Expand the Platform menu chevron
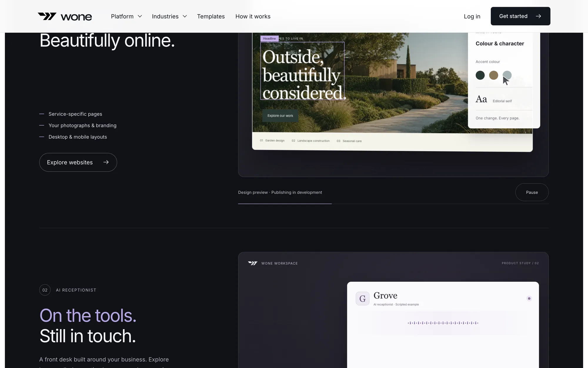The height and width of the screenshot is (368, 588). pyautogui.click(x=140, y=16)
